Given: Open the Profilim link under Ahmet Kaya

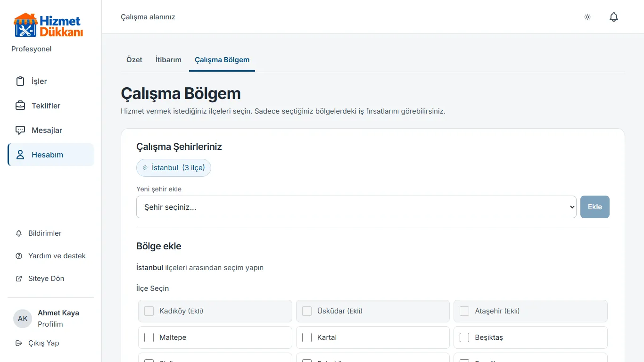Looking at the screenshot, I should [50, 324].
